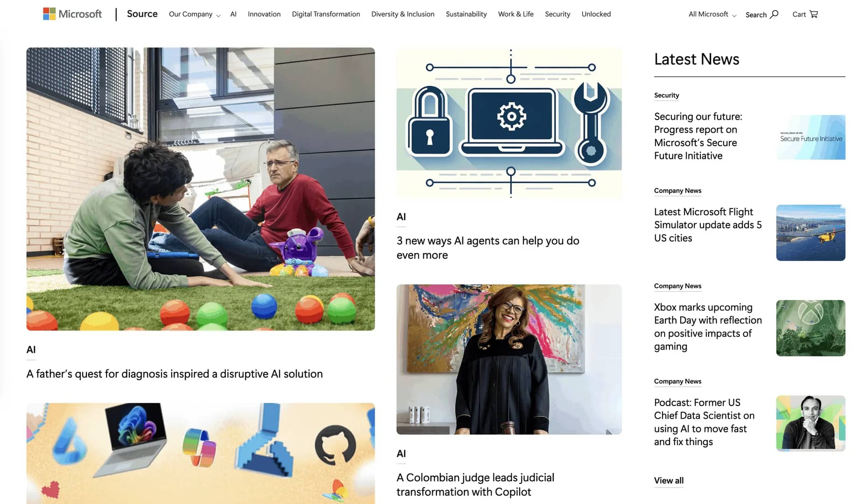Click View all latest news
The width and height of the screenshot is (866, 504).
[669, 480]
